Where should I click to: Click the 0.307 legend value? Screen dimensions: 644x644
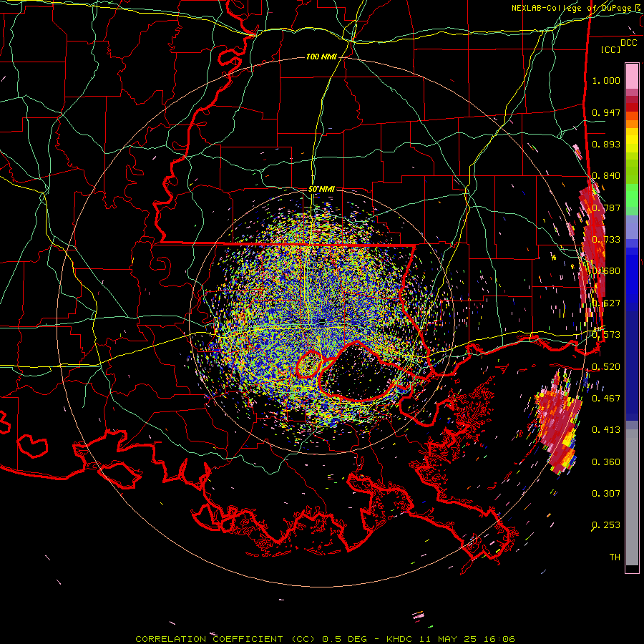[x=606, y=493]
